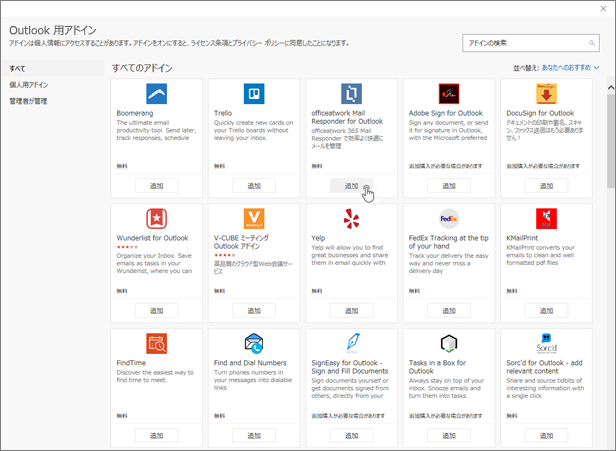Select the Adobe Sign for Outlook icon
The height and width of the screenshot is (451, 616).
[449, 94]
